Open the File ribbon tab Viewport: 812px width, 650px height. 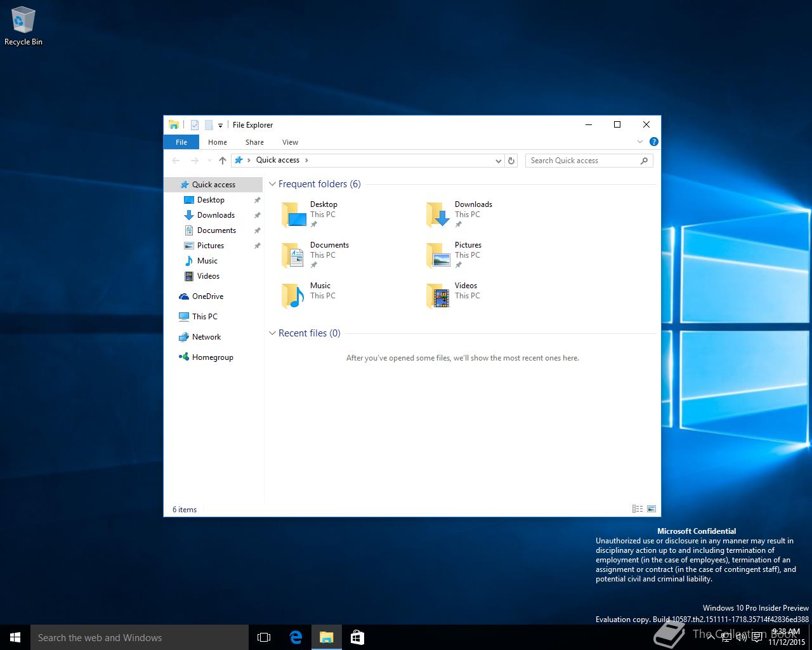pyautogui.click(x=181, y=142)
